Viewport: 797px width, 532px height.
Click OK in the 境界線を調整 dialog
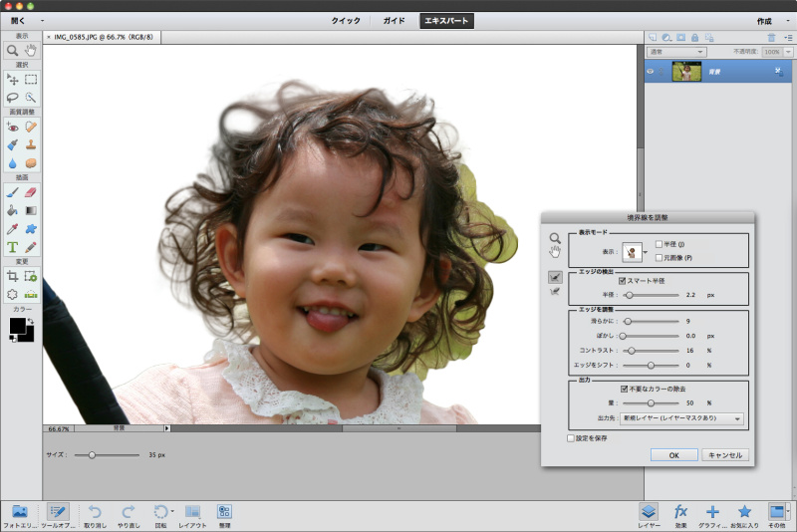tap(674, 455)
